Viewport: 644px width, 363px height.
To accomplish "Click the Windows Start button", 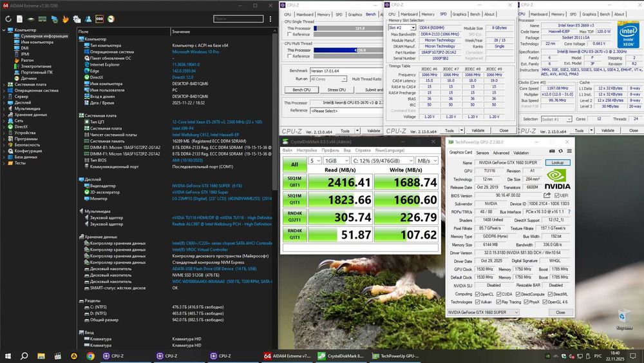I will click(x=8, y=356).
